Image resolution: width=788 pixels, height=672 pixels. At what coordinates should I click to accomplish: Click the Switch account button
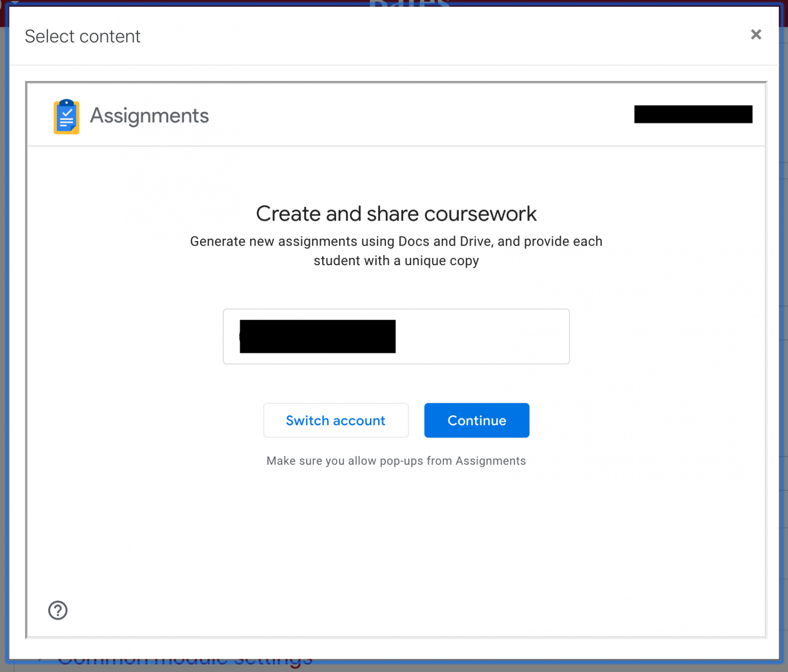pyautogui.click(x=336, y=421)
